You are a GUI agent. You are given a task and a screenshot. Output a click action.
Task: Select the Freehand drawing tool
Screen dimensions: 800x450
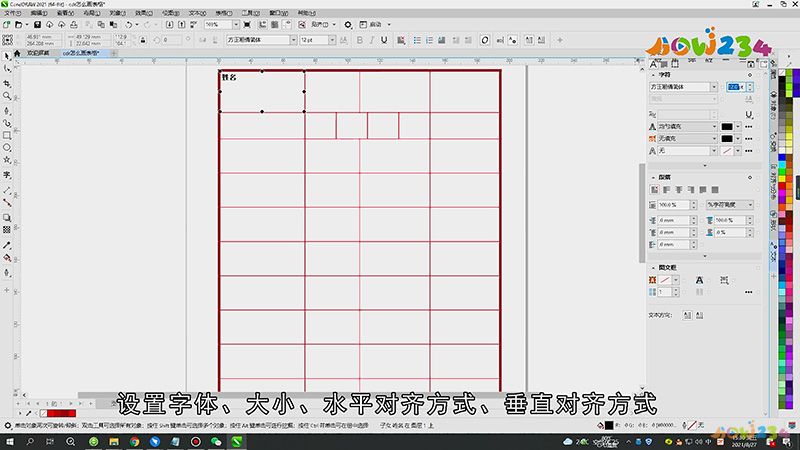(7, 110)
